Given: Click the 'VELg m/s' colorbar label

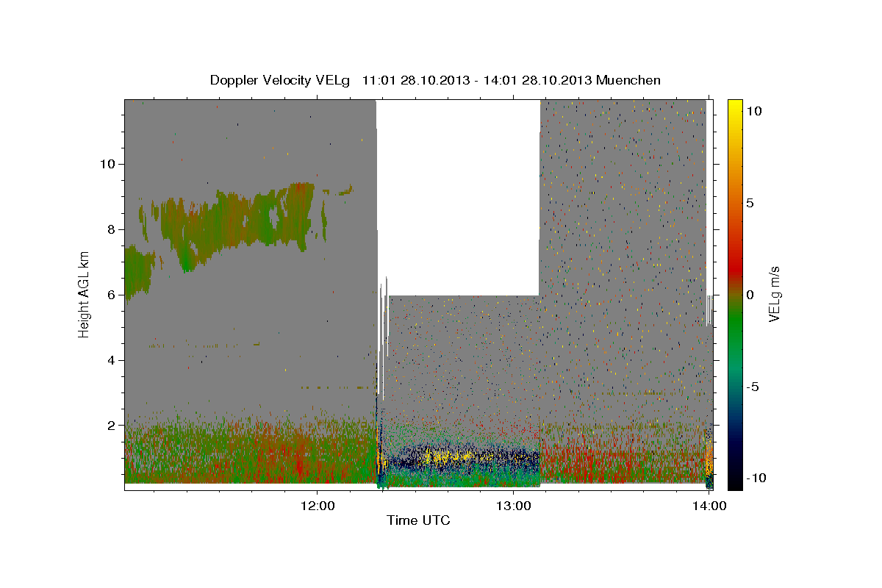Looking at the screenshot, I should tap(774, 294).
